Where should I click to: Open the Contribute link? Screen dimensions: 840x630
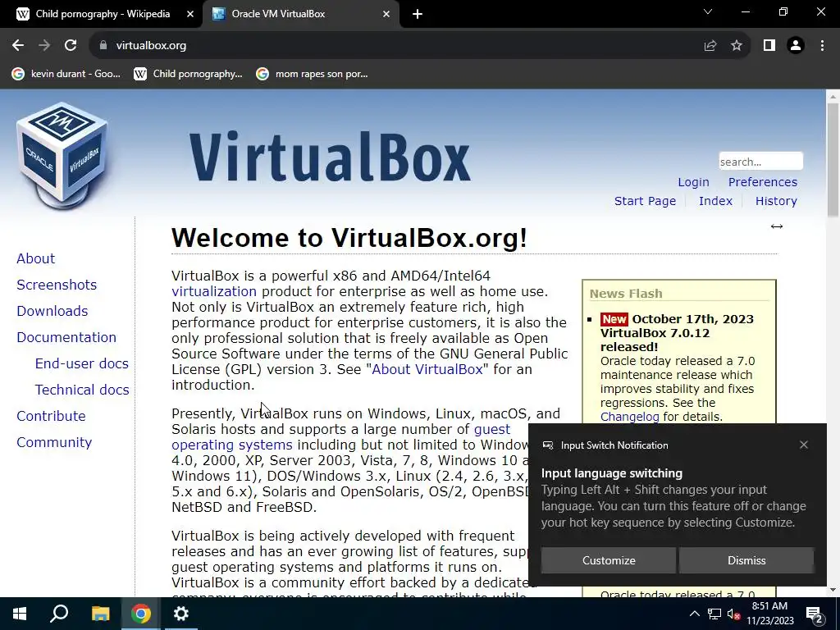click(x=51, y=416)
